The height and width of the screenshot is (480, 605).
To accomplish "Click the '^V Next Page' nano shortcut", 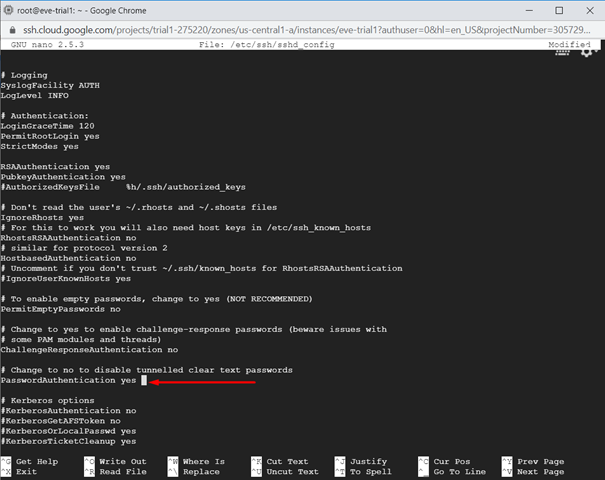I will point(533,472).
